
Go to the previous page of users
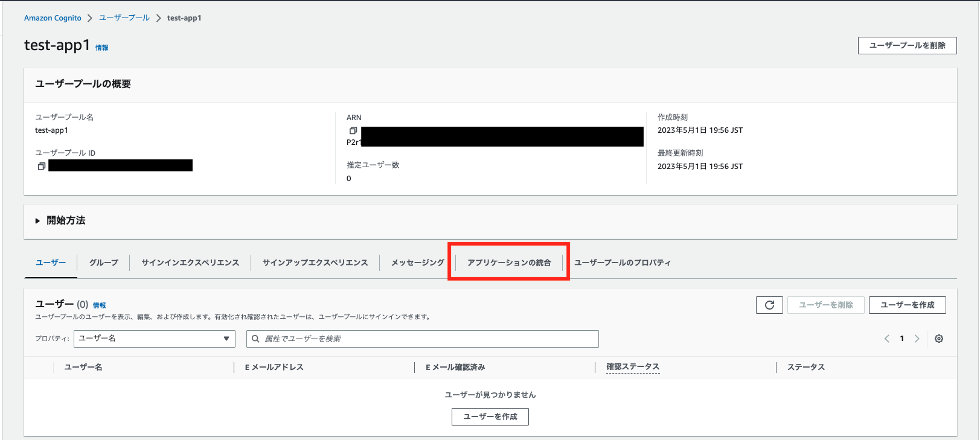[x=887, y=339]
